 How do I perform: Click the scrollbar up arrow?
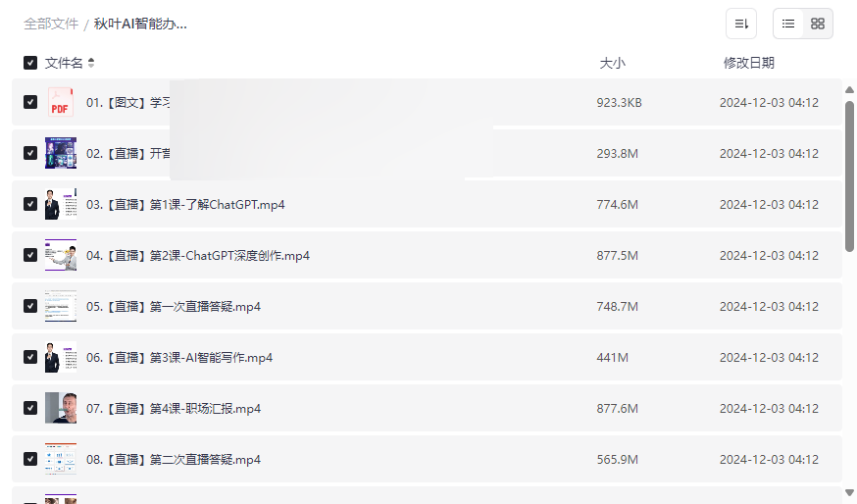[x=849, y=90]
